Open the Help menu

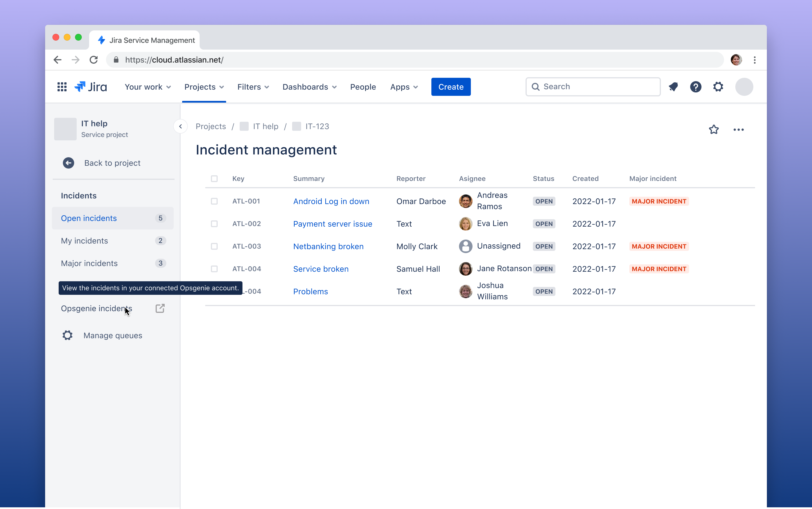click(696, 87)
